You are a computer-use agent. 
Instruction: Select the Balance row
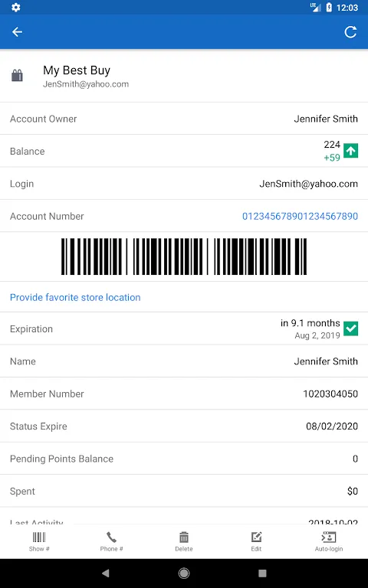(184, 151)
